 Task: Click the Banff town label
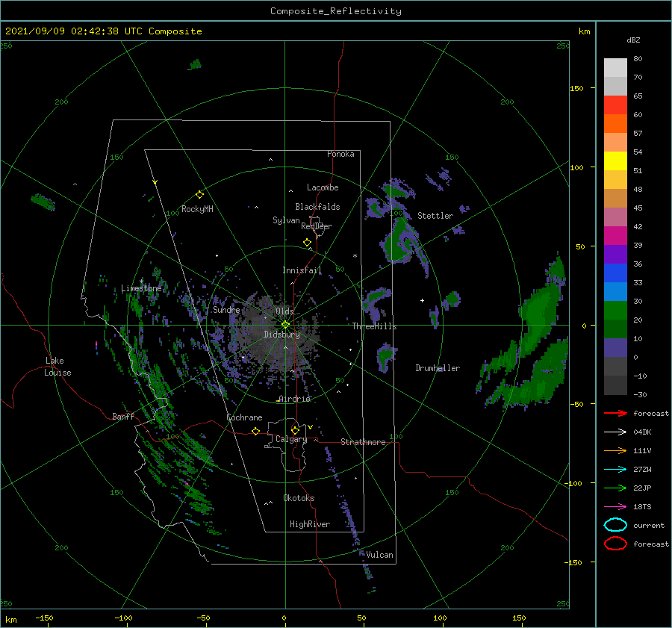123,416
